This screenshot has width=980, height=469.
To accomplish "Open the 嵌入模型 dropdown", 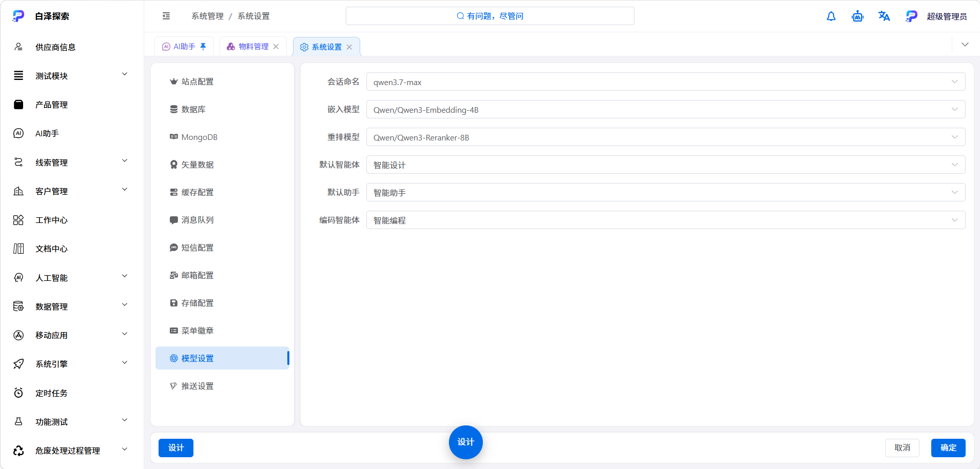I will (665, 110).
